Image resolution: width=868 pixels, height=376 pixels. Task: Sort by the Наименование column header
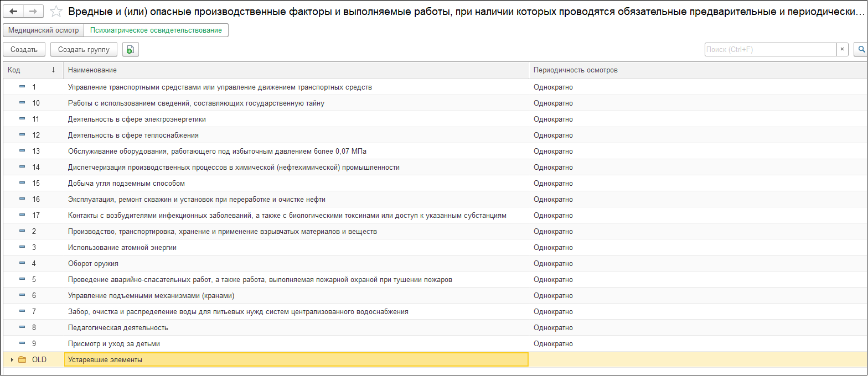296,70
